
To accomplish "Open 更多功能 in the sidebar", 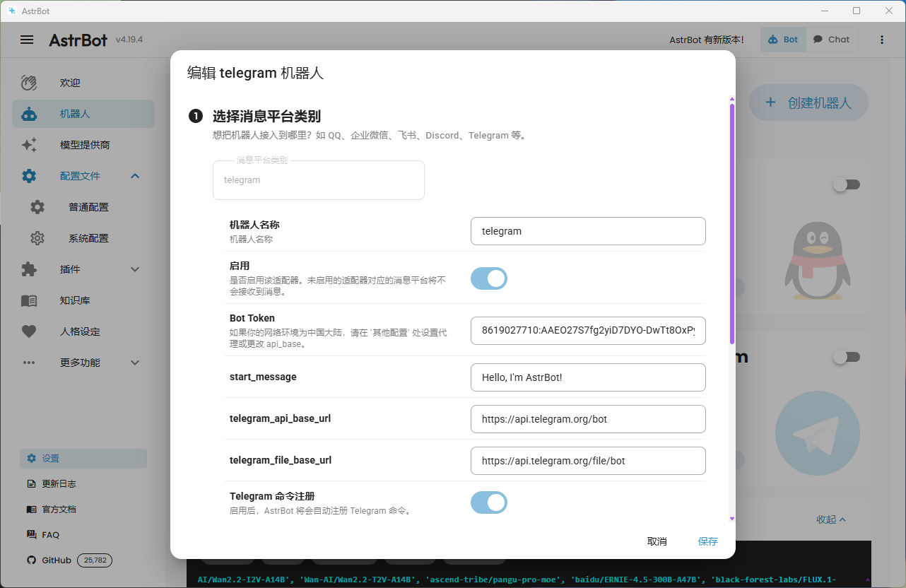I will (83, 363).
